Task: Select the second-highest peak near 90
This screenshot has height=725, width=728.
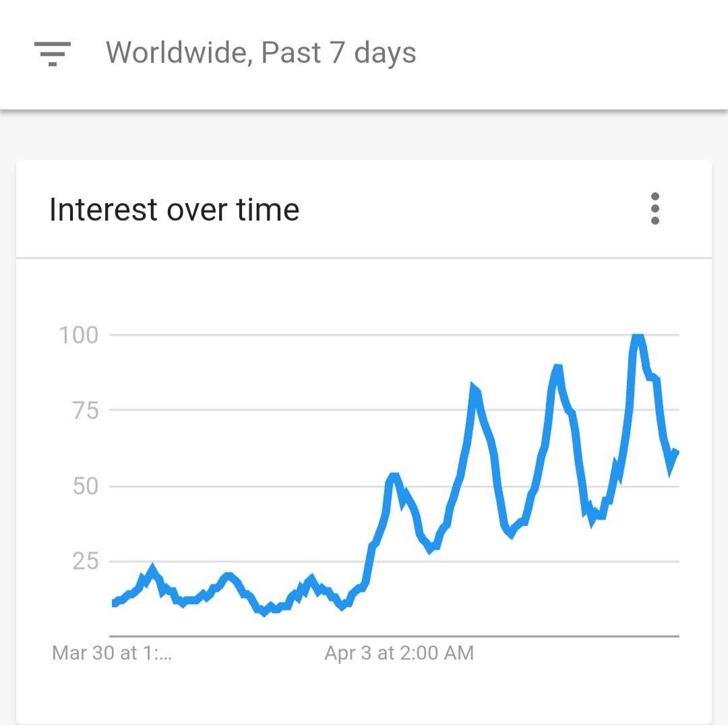Action: click(x=557, y=366)
